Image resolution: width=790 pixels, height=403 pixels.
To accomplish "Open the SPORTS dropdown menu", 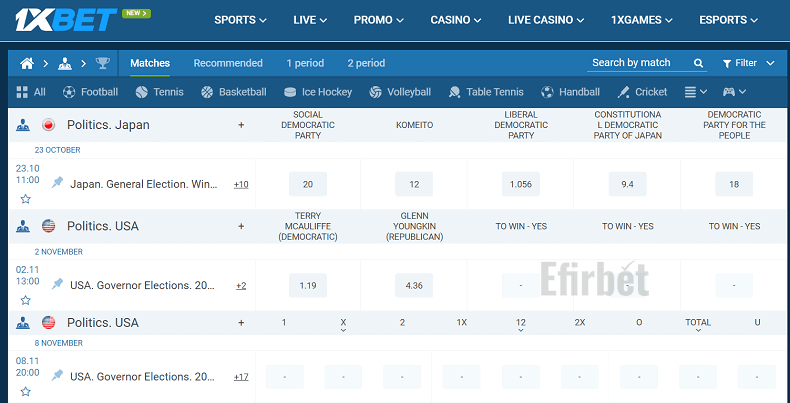I will (x=240, y=20).
